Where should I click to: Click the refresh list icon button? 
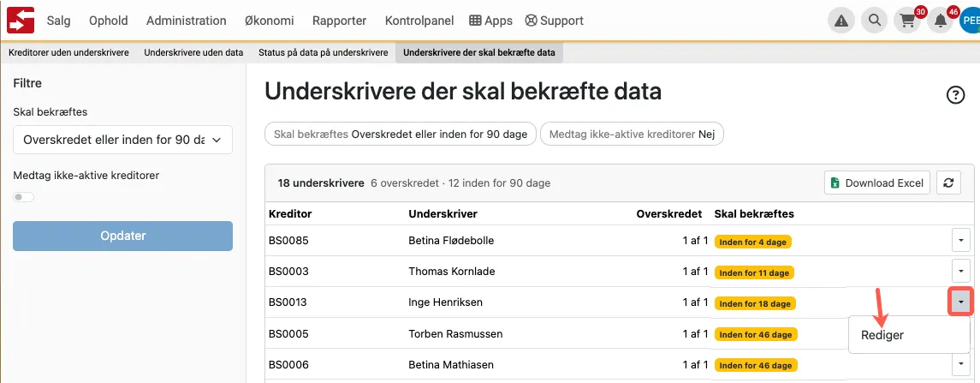(948, 183)
